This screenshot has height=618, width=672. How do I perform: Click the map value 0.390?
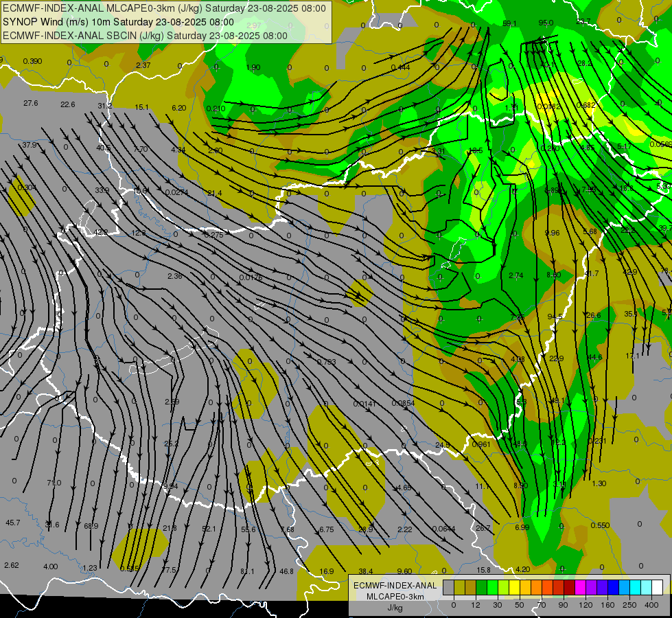click(32, 61)
